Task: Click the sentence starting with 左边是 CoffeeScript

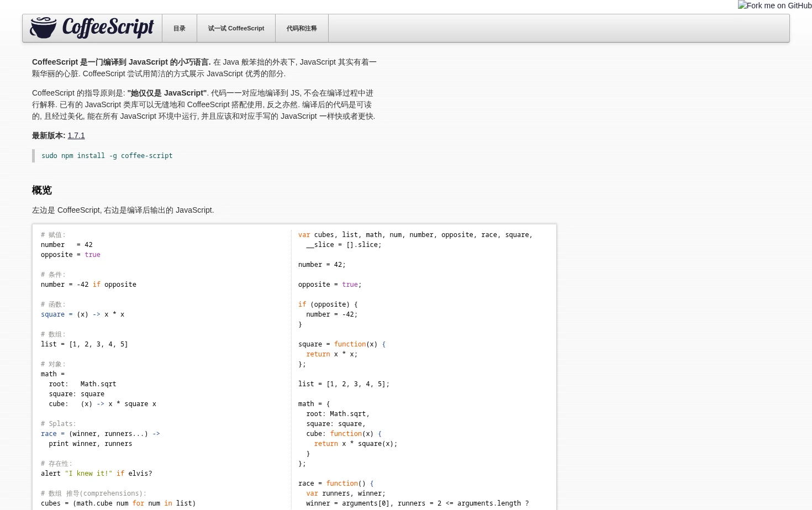Action: (x=123, y=210)
